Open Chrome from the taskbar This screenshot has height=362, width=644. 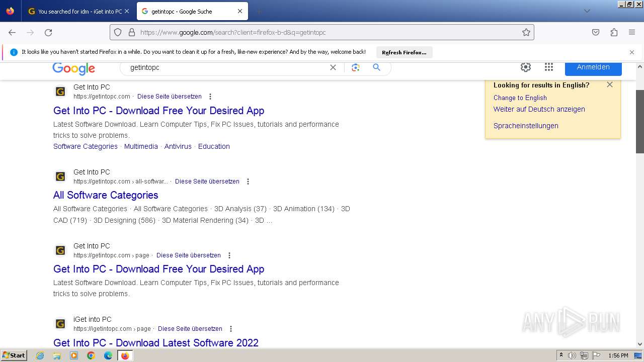point(91,355)
